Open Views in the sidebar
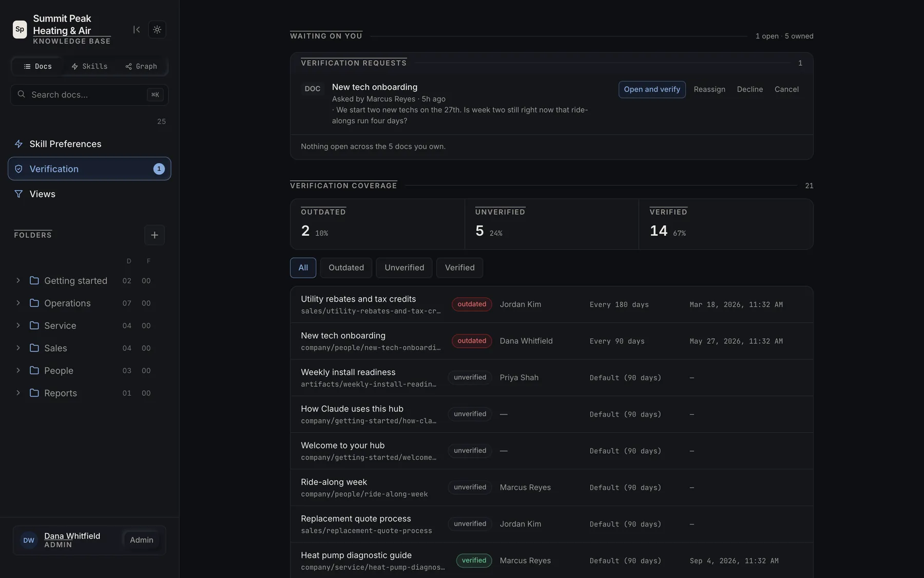The image size is (924, 578). [x=89, y=194]
